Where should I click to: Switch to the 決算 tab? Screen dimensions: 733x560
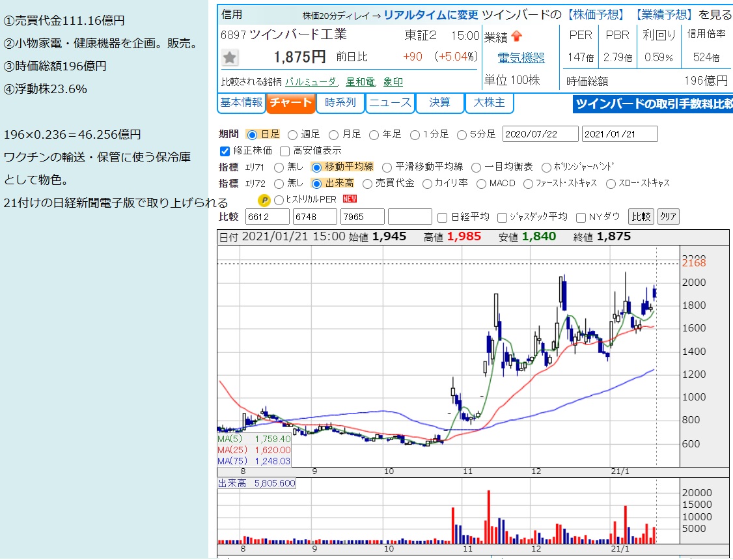[439, 104]
